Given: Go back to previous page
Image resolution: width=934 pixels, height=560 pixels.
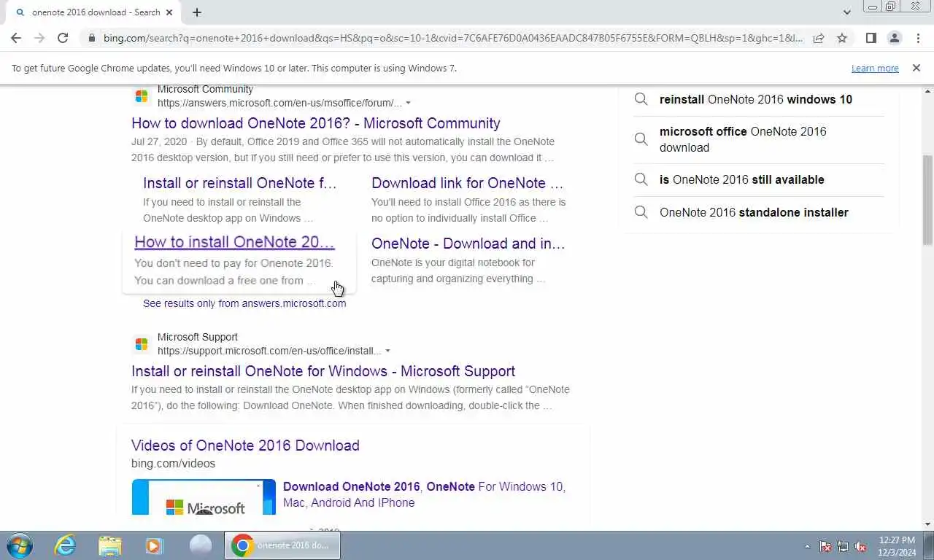Looking at the screenshot, I should [16, 38].
